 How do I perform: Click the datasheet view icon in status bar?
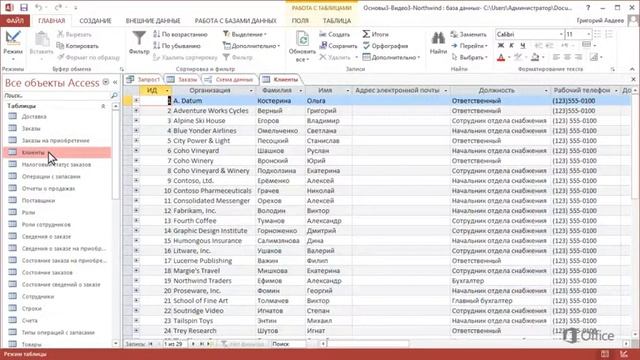point(605,354)
